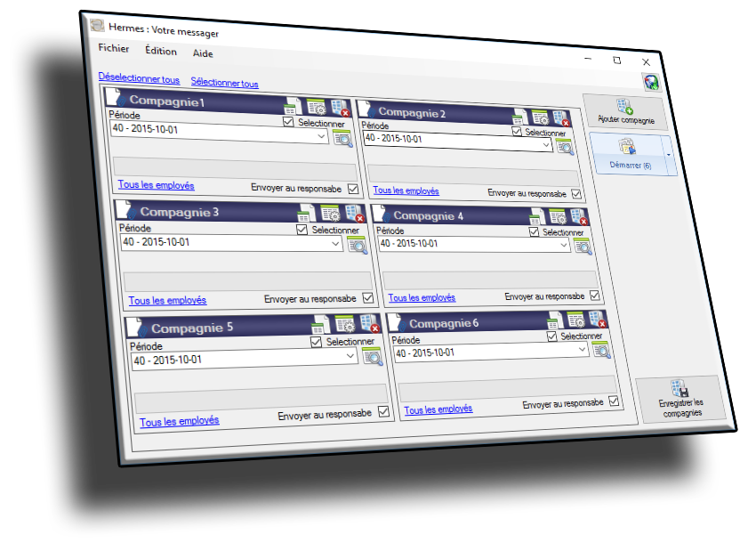The height and width of the screenshot is (559, 756).
Task: Open Tous les employés link in Compagnie 2
Action: [x=406, y=190]
